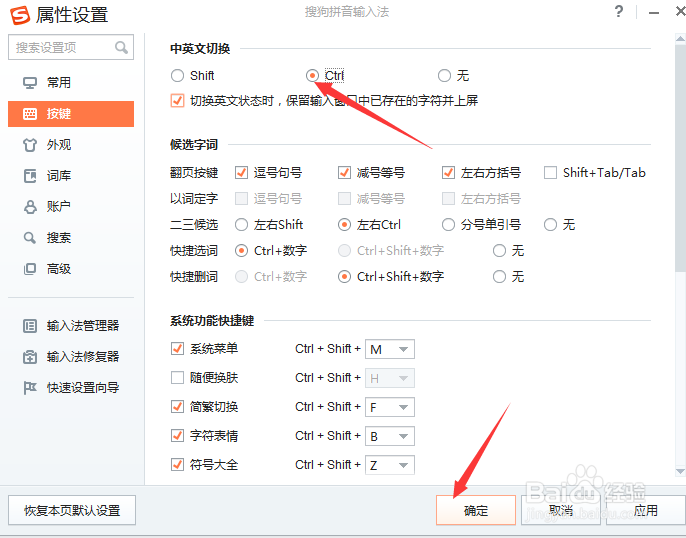Image resolution: width=686 pixels, height=538 pixels.
Task: Open the 账户 account section icon
Action: tap(30, 207)
